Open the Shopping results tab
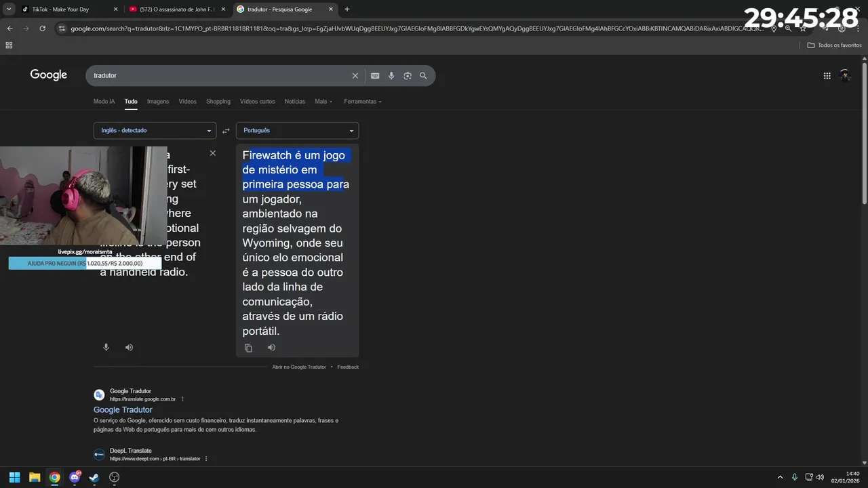 click(x=218, y=102)
